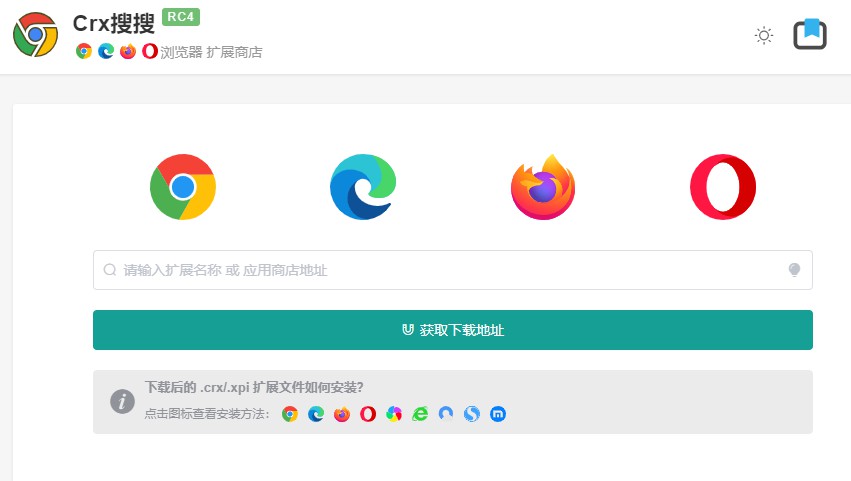View QQ browser install method icon

pyautogui.click(x=446, y=414)
